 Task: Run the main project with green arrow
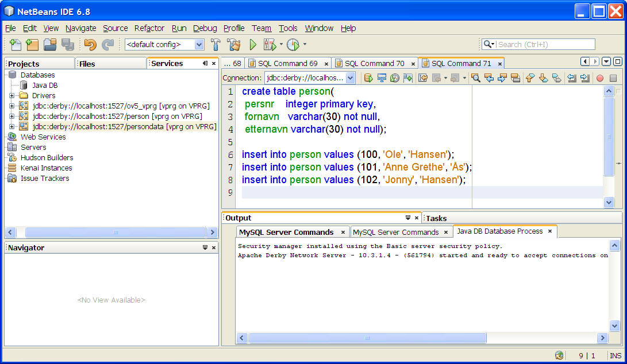pyautogui.click(x=253, y=44)
